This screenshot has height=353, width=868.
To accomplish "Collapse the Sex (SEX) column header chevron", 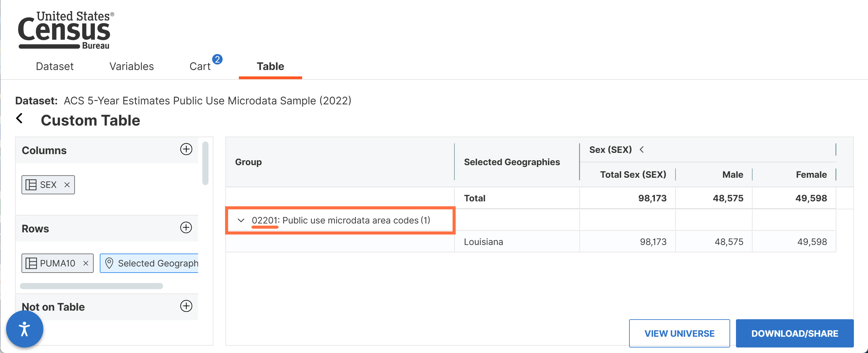I will pyautogui.click(x=642, y=149).
